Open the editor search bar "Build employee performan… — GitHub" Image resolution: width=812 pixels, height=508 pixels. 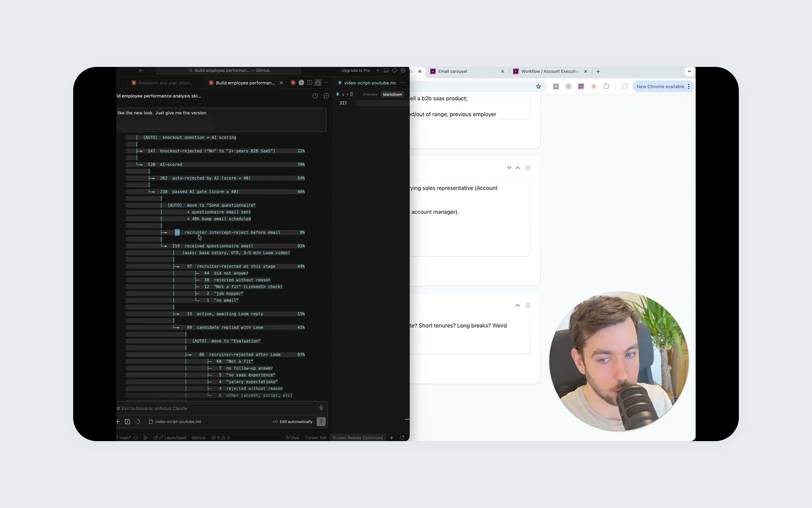click(x=228, y=71)
